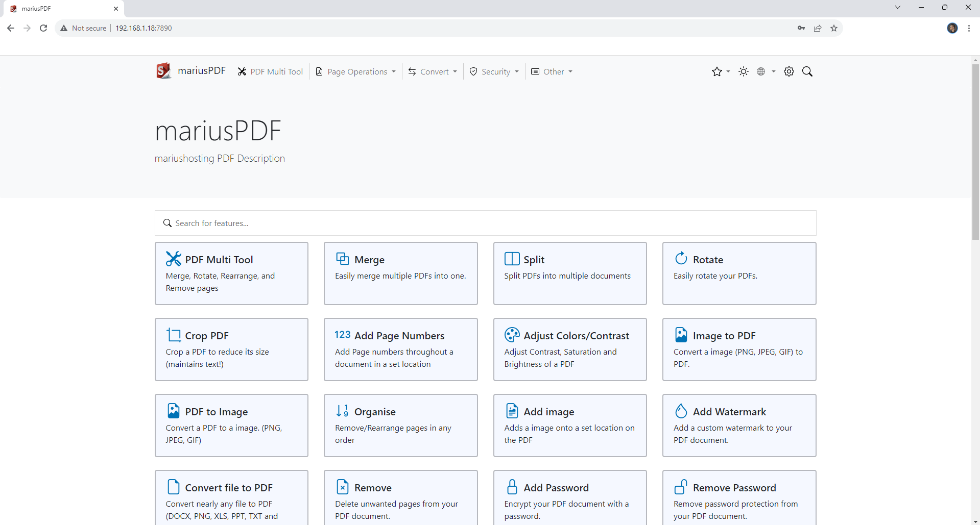
Task: Click inside the Search for features field
Action: point(485,223)
